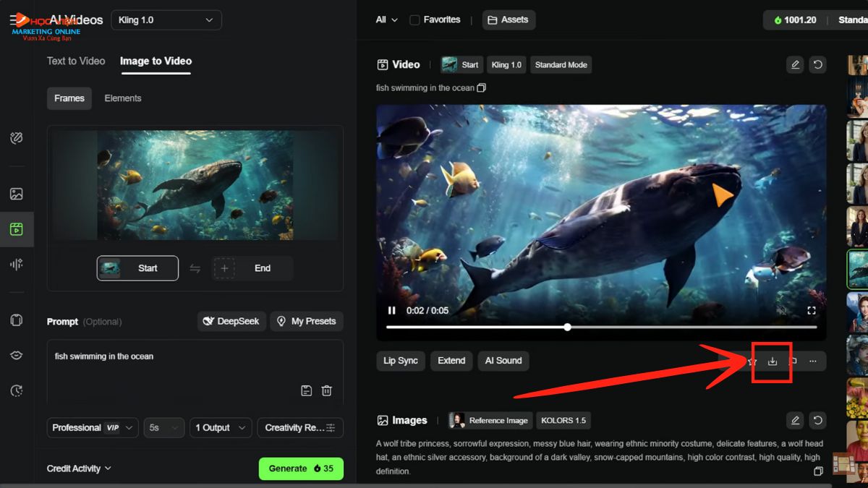Click the Extend button under the video
The height and width of the screenshot is (488, 868).
click(451, 361)
